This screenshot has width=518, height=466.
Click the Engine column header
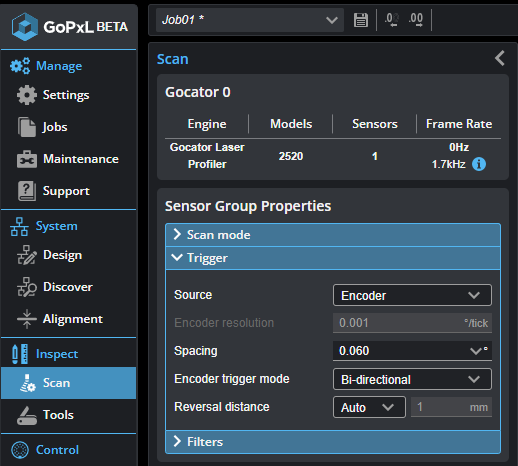tap(207, 124)
